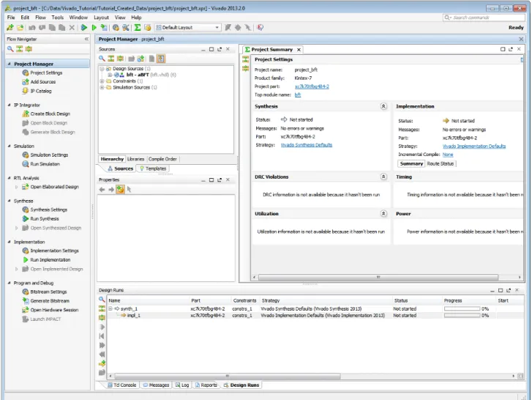This screenshot has height=400, width=532.
Task: Click the Run Implementation toolbar icon
Action: coord(94,28)
